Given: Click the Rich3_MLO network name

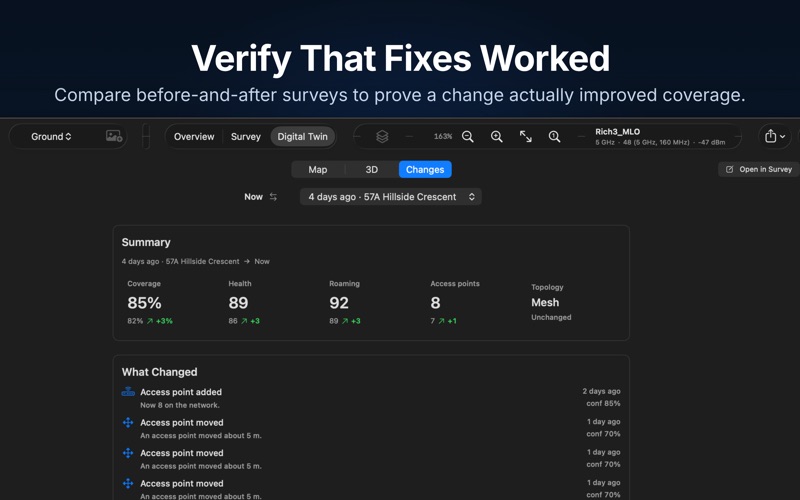Looking at the screenshot, I should click(617, 132).
